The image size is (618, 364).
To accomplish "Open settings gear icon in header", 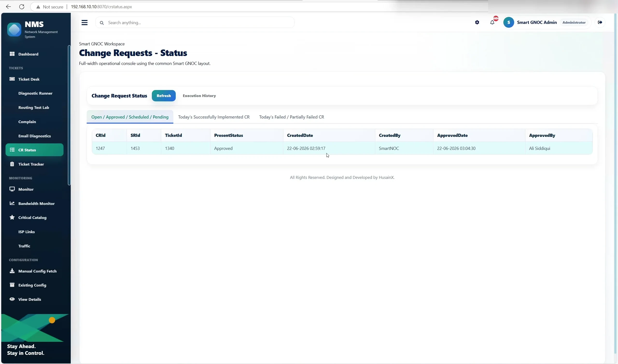I will click(x=477, y=22).
